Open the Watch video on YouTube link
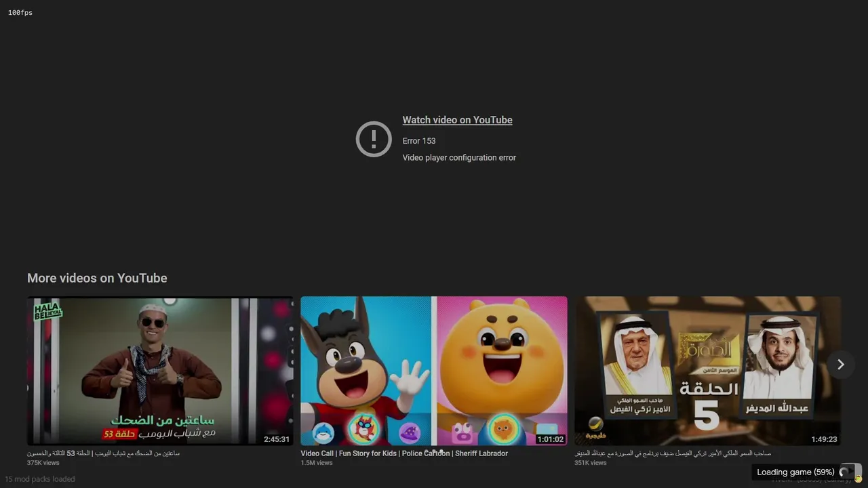 click(457, 120)
